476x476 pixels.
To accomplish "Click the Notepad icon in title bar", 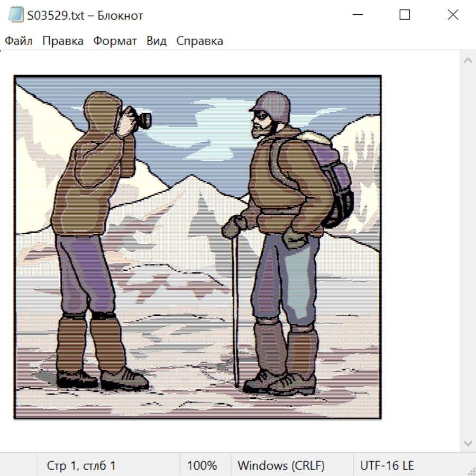I will (16, 15).
